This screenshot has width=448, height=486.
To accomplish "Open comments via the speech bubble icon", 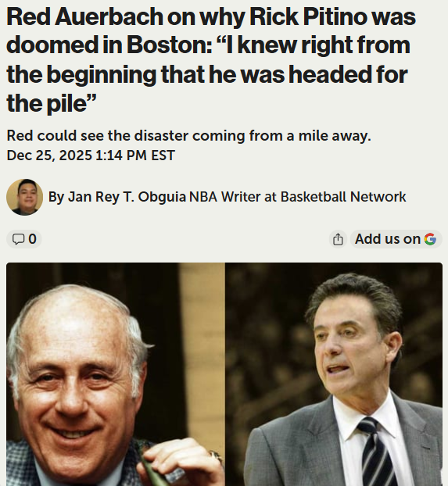I will [x=18, y=239].
